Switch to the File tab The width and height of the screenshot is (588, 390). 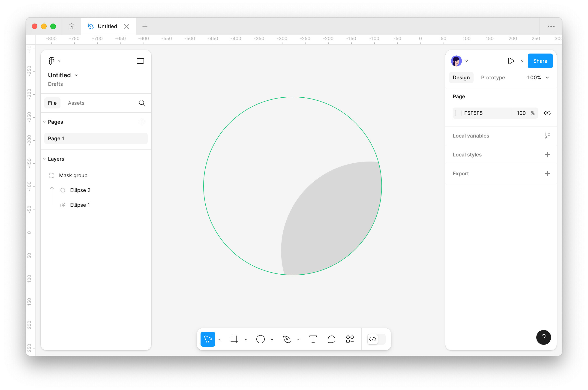[52, 103]
